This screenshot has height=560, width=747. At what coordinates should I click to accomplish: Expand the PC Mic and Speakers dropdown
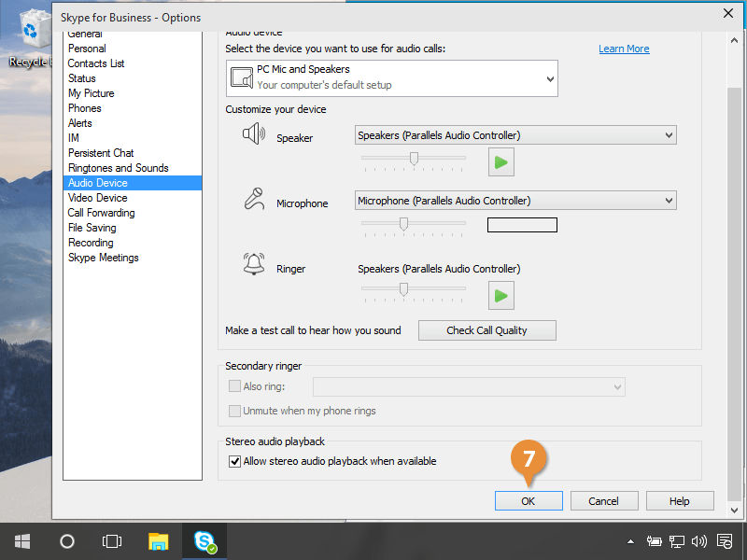549,79
